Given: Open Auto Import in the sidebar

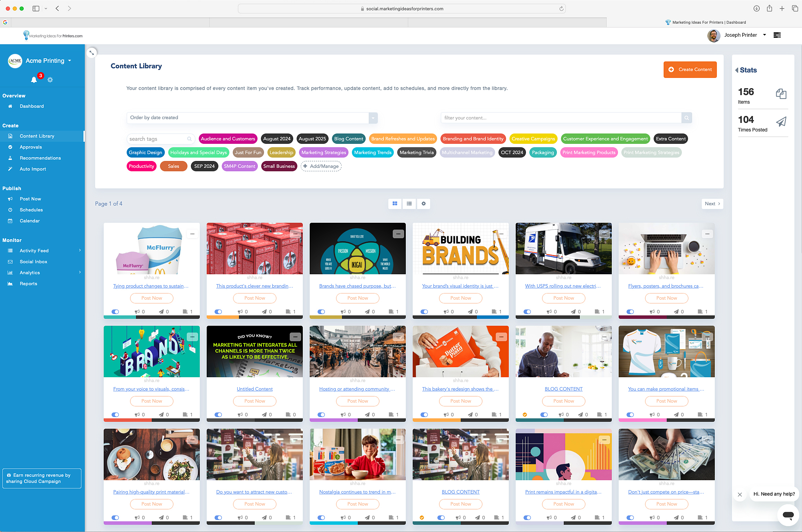Looking at the screenshot, I should (x=33, y=169).
